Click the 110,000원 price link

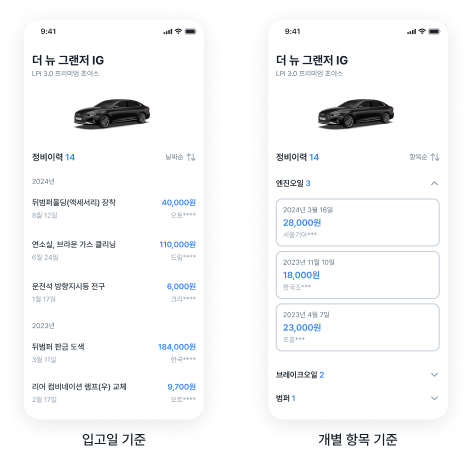(177, 244)
